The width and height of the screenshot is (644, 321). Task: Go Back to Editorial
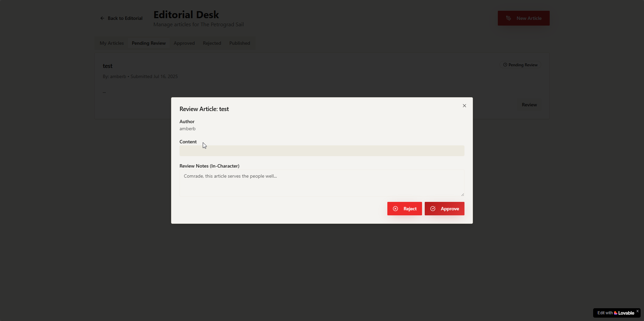pos(121,18)
